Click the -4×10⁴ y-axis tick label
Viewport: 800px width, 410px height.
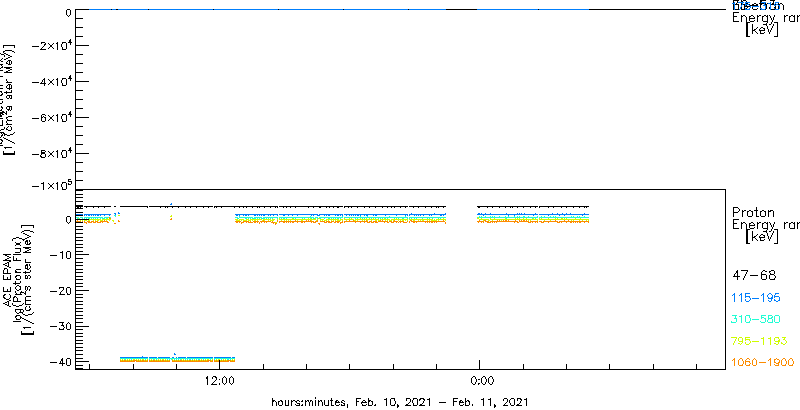[x=53, y=82]
